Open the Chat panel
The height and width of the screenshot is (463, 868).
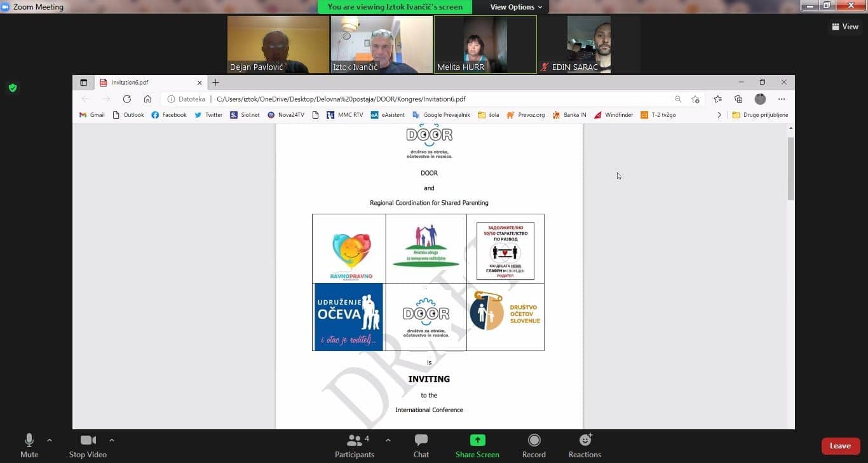(x=421, y=445)
